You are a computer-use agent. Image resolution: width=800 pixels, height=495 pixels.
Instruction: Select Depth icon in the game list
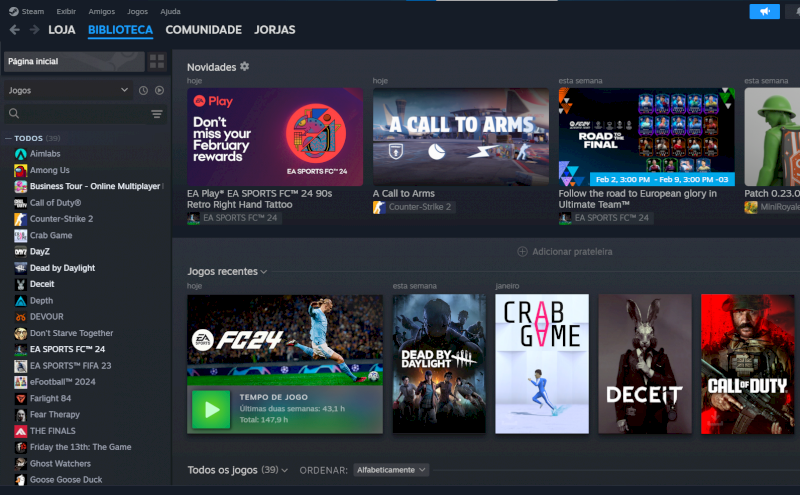tap(20, 301)
